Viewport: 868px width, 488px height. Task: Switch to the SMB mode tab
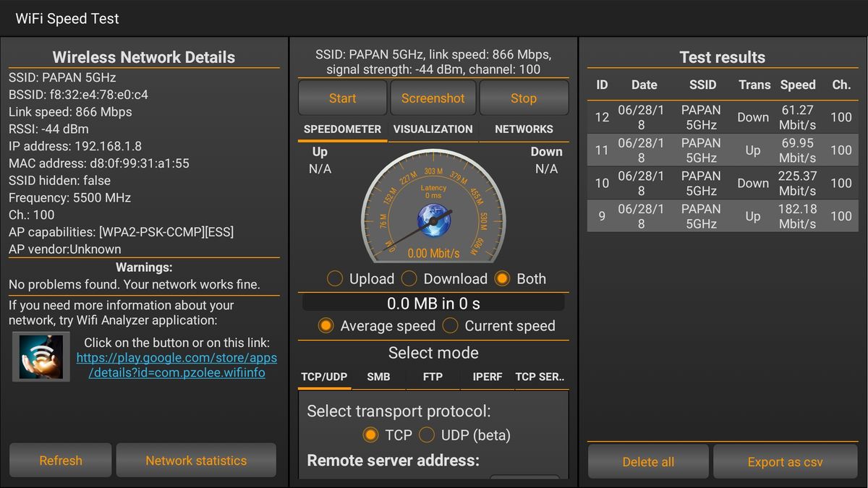point(378,377)
